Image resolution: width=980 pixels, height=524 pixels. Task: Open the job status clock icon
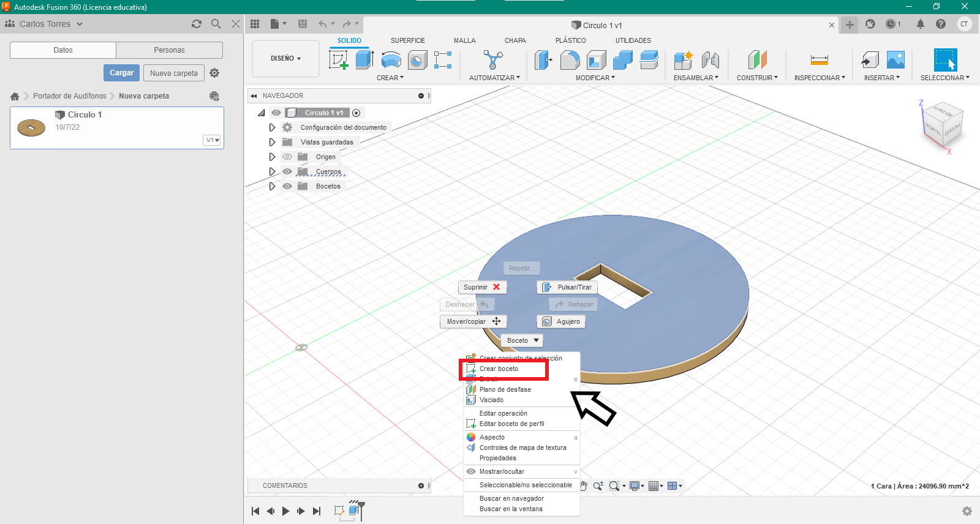891,24
